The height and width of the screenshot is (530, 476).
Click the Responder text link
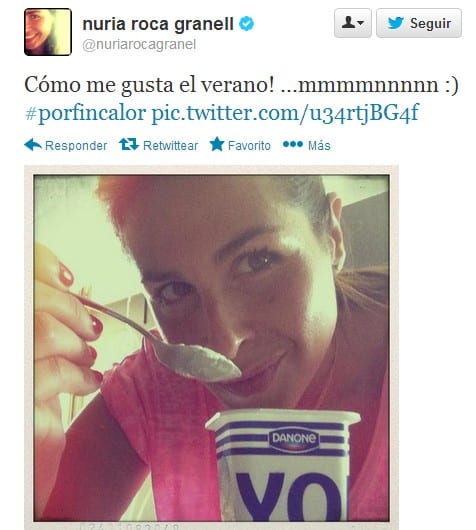point(76,146)
